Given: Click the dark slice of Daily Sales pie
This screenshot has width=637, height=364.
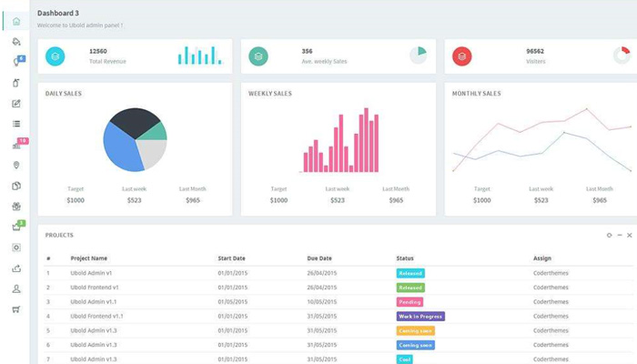Looking at the screenshot, I should click(134, 120).
